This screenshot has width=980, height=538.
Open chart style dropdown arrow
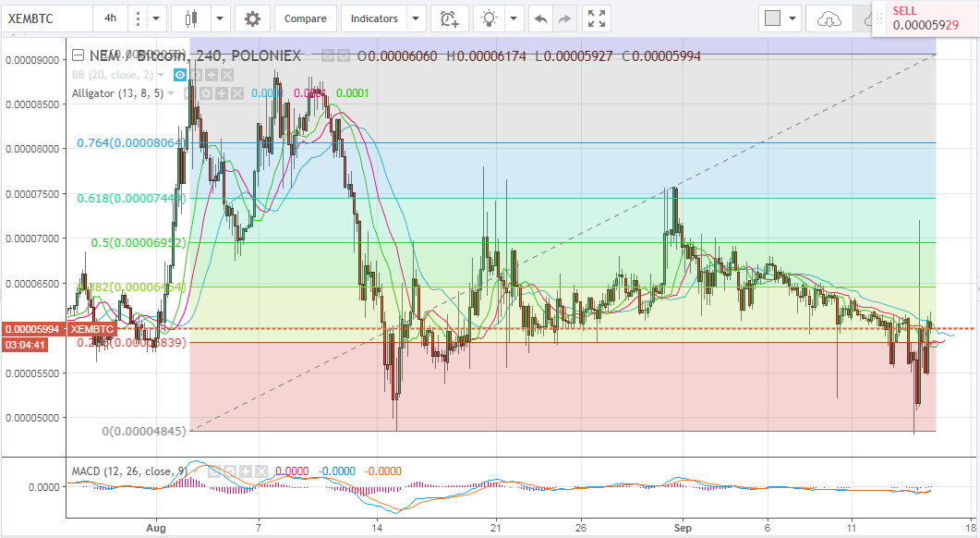pos(220,18)
